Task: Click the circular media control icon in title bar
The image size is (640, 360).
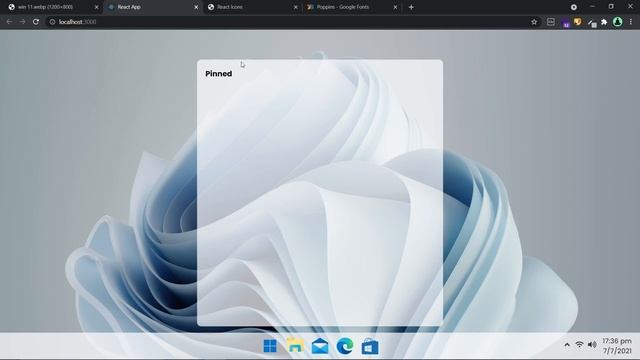Action: [573, 7]
